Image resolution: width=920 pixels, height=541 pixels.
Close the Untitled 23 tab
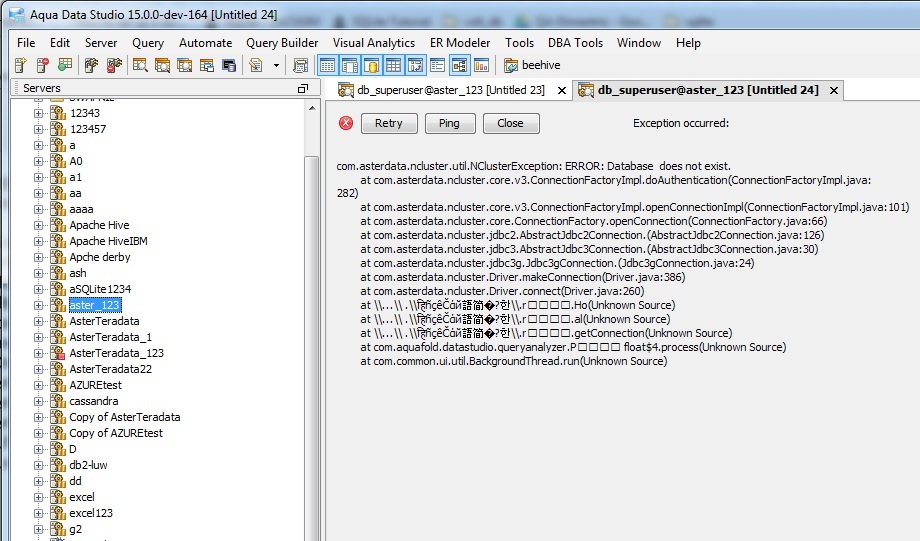click(x=562, y=90)
